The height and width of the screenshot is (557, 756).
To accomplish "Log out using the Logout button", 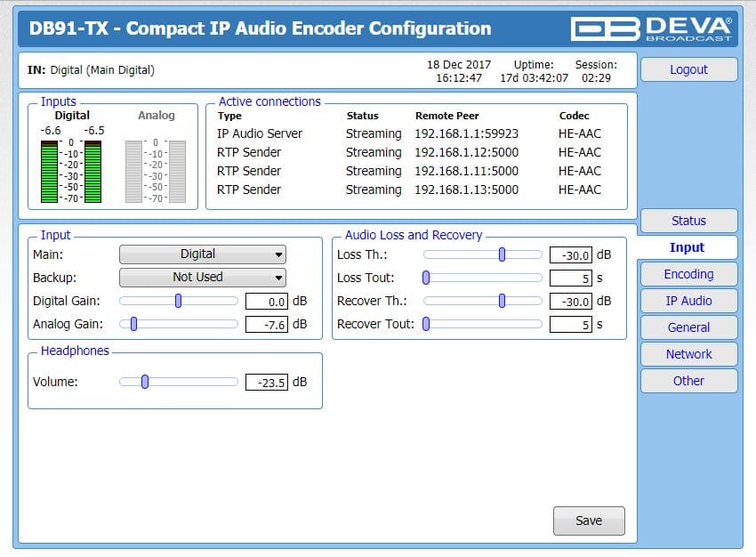I will pyautogui.click(x=688, y=69).
